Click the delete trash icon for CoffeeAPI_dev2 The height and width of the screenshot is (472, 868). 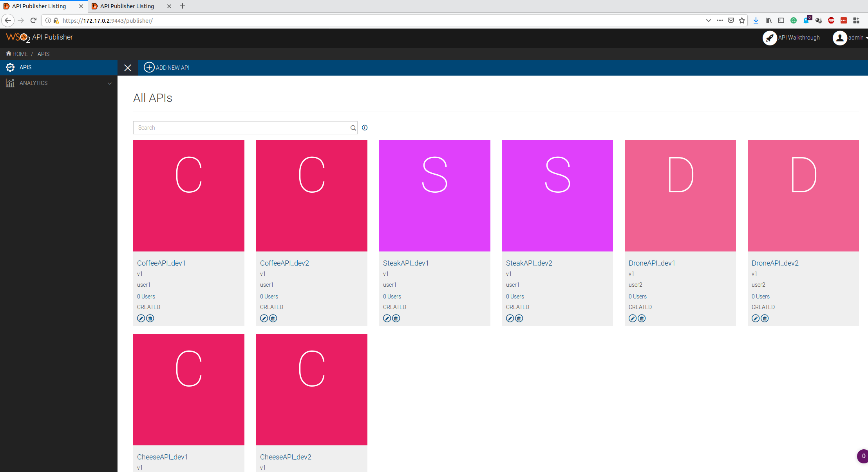pos(273,318)
